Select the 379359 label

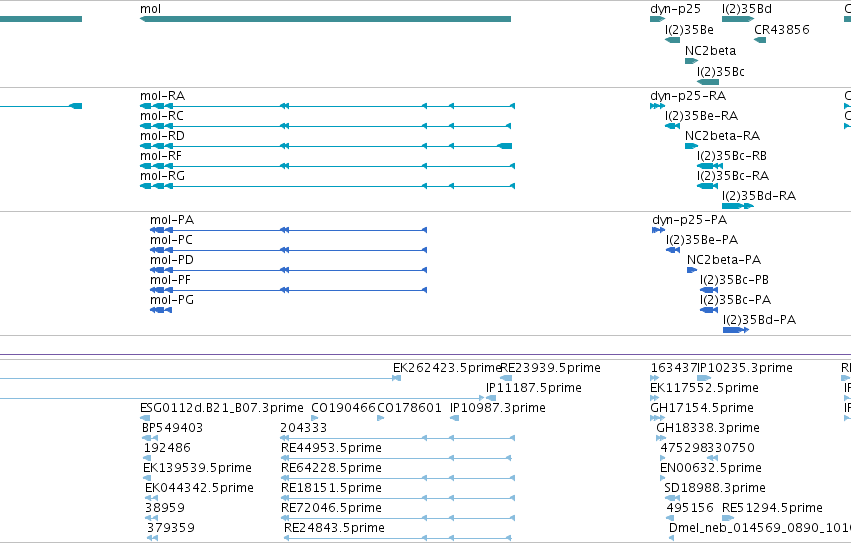pos(171,529)
